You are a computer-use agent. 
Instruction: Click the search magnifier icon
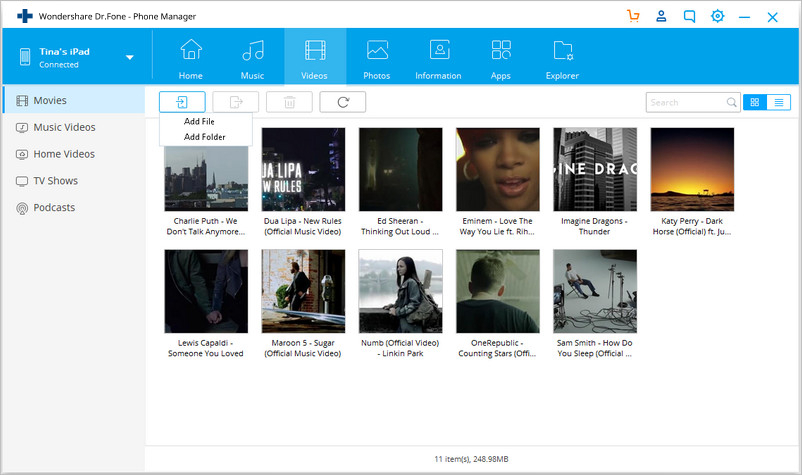[731, 102]
